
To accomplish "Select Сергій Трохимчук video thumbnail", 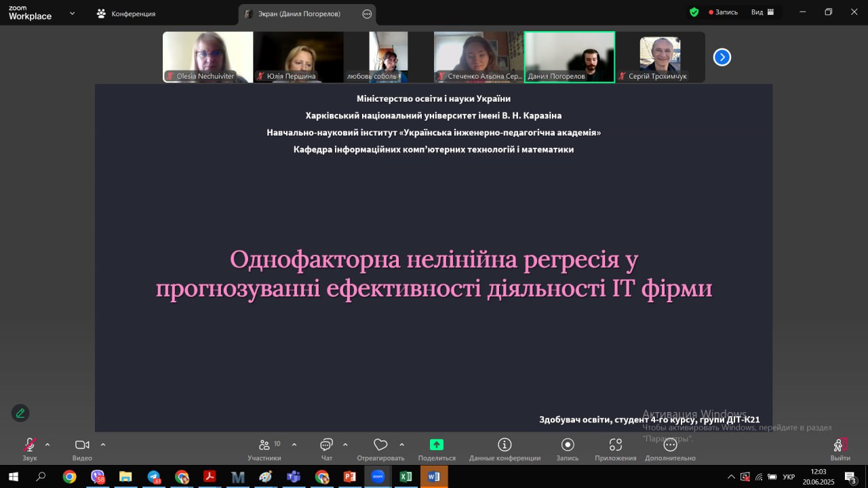I will pyautogui.click(x=660, y=57).
